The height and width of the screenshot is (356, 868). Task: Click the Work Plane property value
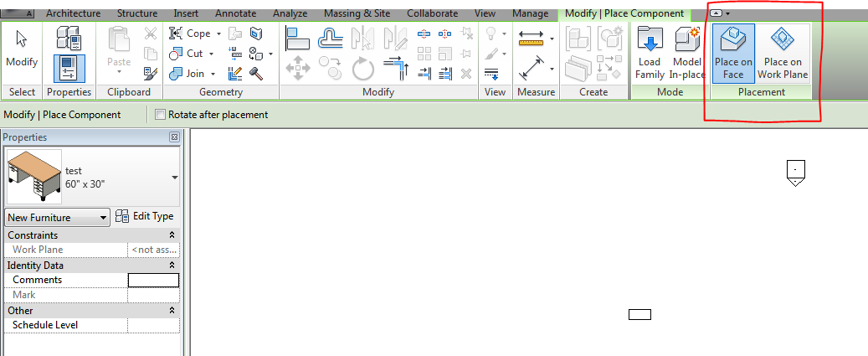point(153,250)
